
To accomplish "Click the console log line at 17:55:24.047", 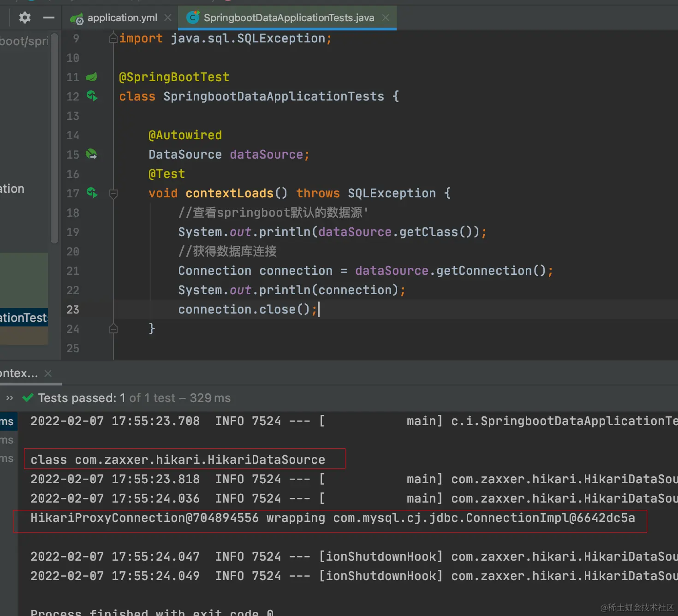I will [x=354, y=557].
